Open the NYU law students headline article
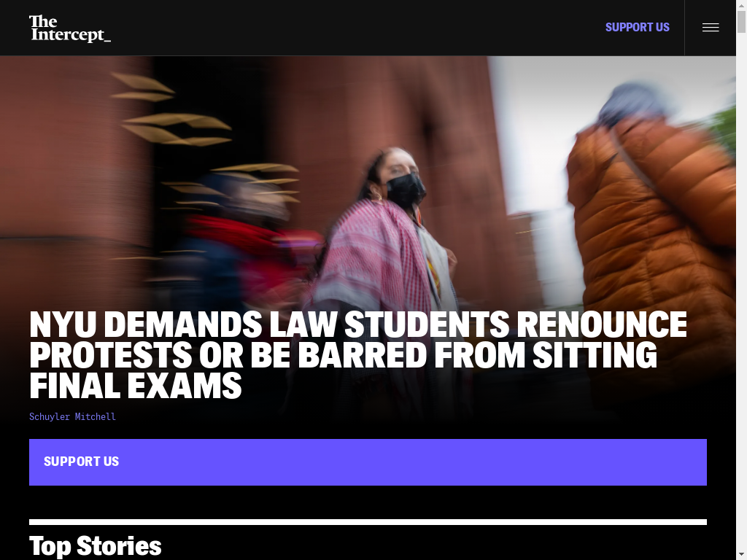747x560 pixels. point(357,354)
